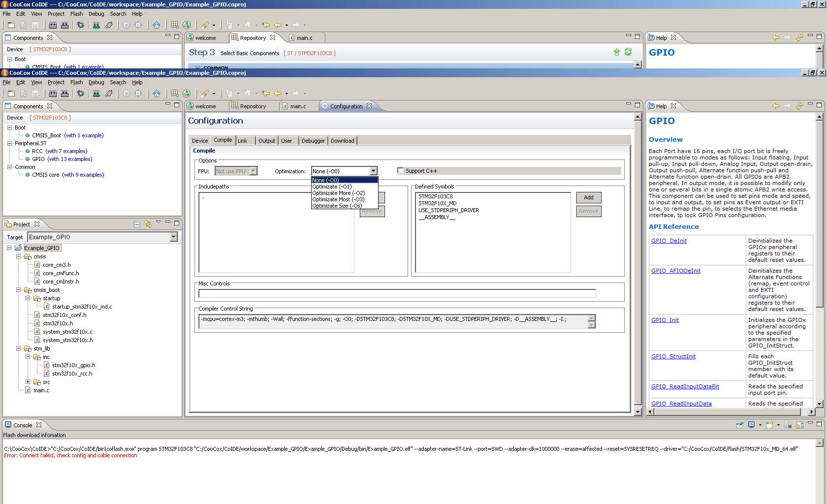The width and height of the screenshot is (827, 504).
Task: Click Link with Editor in Project panel
Action: click(148, 224)
